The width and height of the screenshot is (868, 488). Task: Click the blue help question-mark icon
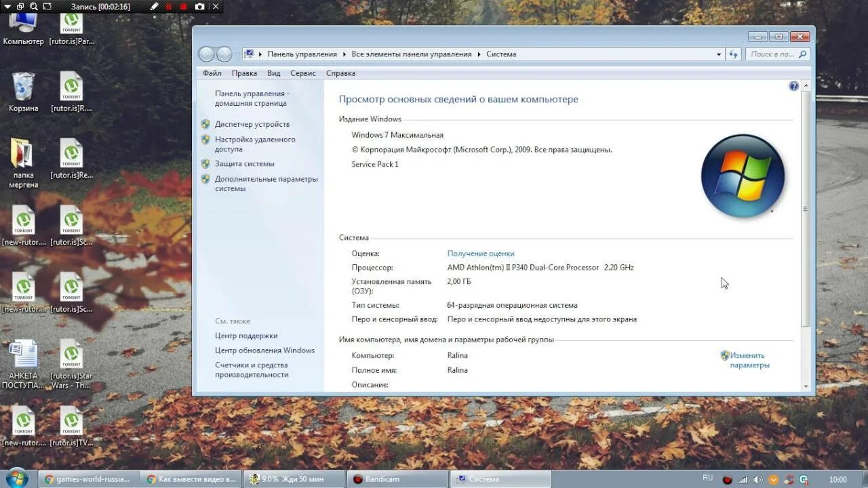[793, 86]
